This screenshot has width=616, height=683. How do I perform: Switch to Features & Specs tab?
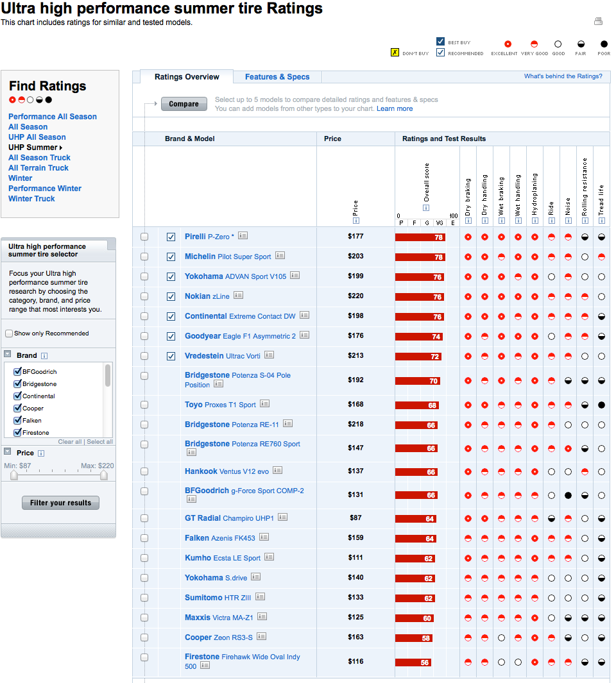[x=277, y=77]
